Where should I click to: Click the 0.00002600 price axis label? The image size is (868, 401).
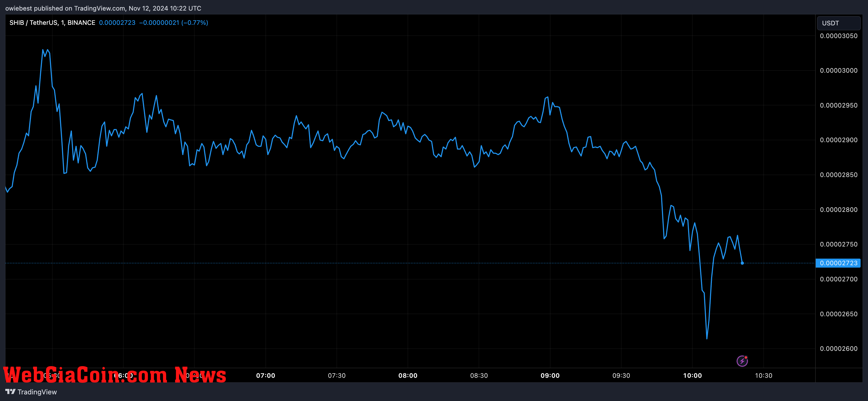839,348
